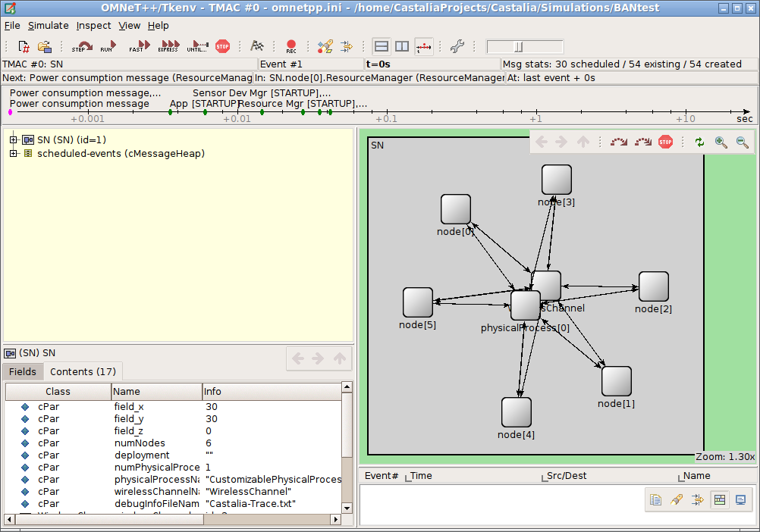Click canvas toolbar forward arrow
The height and width of the screenshot is (532, 760).
tap(561, 142)
